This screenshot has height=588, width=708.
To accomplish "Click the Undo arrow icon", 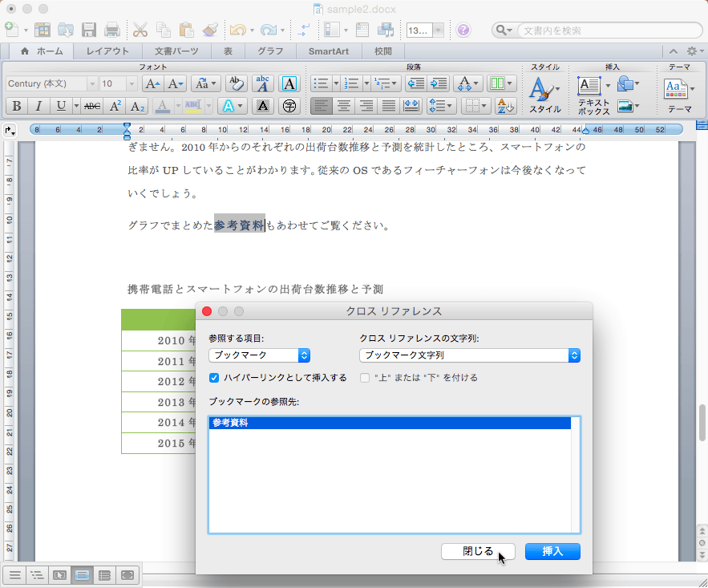I will click(x=238, y=30).
